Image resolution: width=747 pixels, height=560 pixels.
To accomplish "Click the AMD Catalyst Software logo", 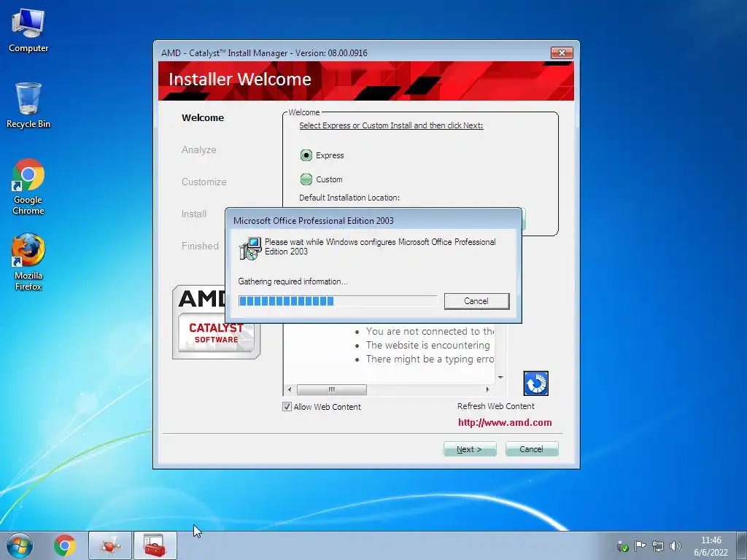I will pyautogui.click(x=216, y=322).
